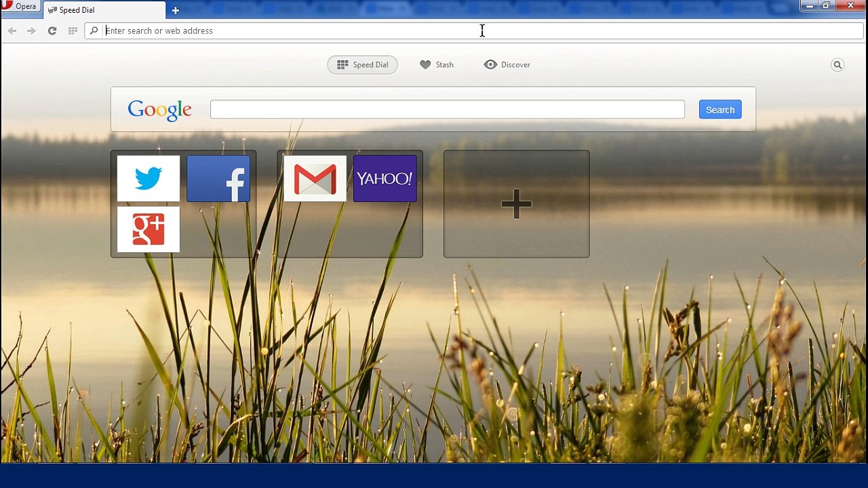Open a new tab with plus icon
The image size is (868, 488).
tap(176, 10)
